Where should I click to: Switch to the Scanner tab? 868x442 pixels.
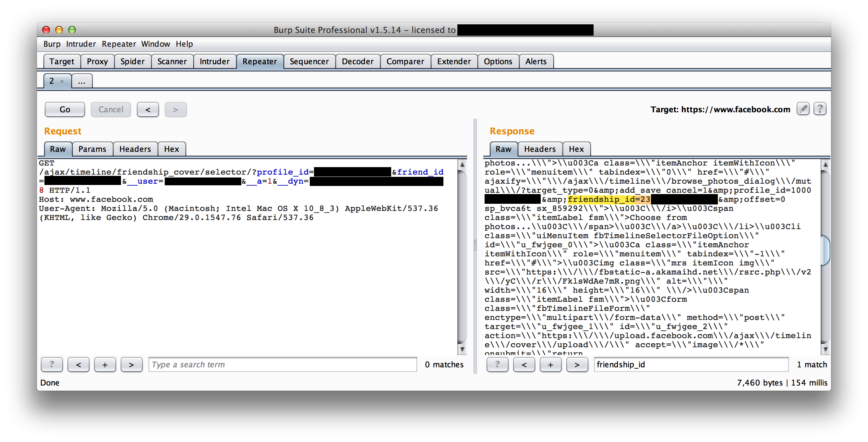172,61
